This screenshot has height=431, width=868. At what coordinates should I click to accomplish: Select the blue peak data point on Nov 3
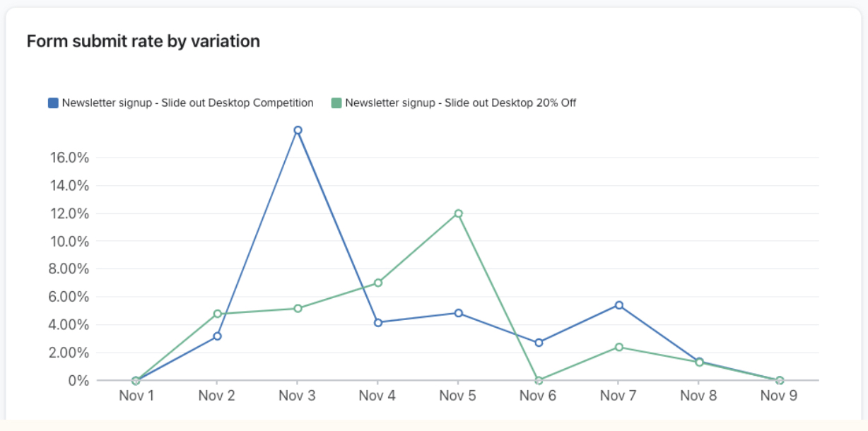(x=297, y=130)
